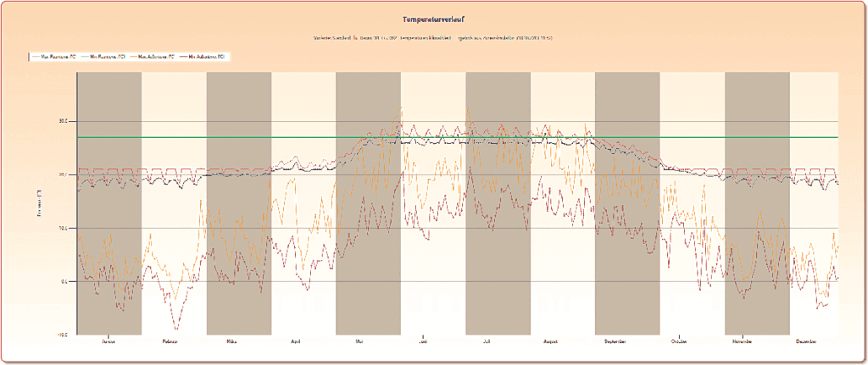The width and height of the screenshot is (868, 365).
Task: Click the Temperaturverlauf chart title
Action: click(x=432, y=17)
